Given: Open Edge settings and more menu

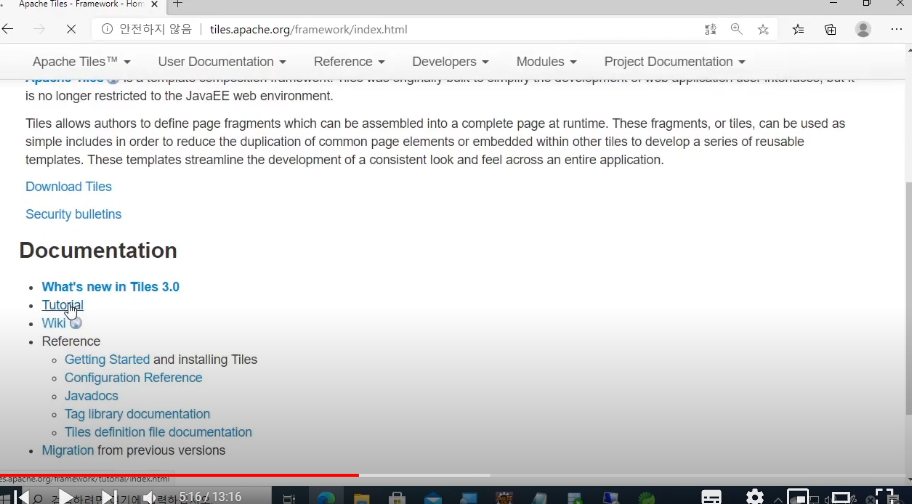Looking at the screenshot, I should click(896, 29).
